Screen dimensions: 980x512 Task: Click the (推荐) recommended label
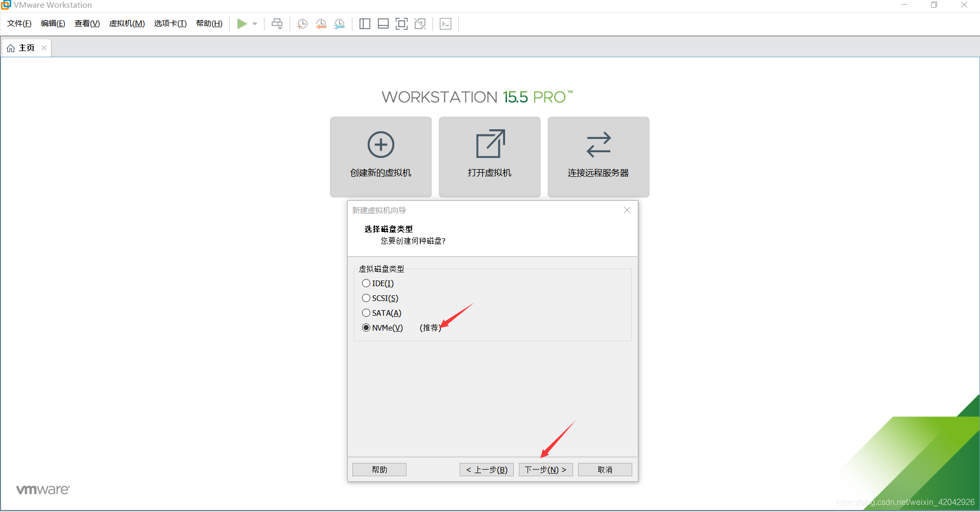(x=430, y=328)
